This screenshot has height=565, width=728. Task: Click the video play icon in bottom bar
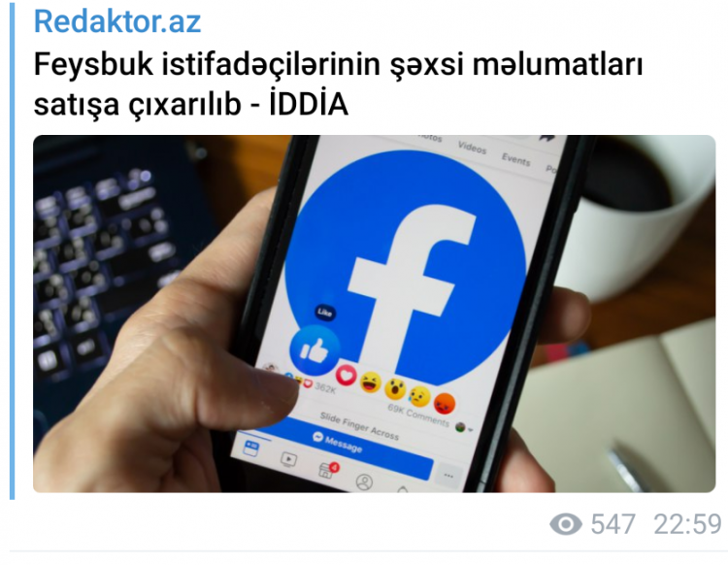click(x=288, y=459)
